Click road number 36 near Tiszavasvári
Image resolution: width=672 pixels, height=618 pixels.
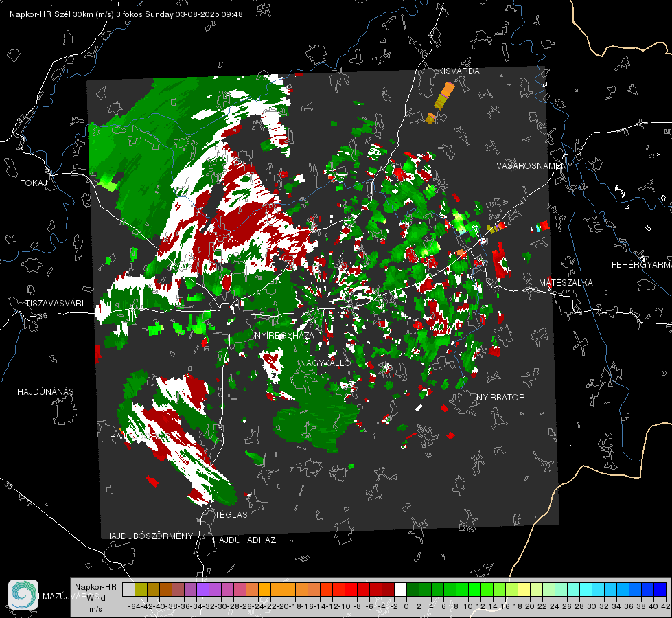43,316
